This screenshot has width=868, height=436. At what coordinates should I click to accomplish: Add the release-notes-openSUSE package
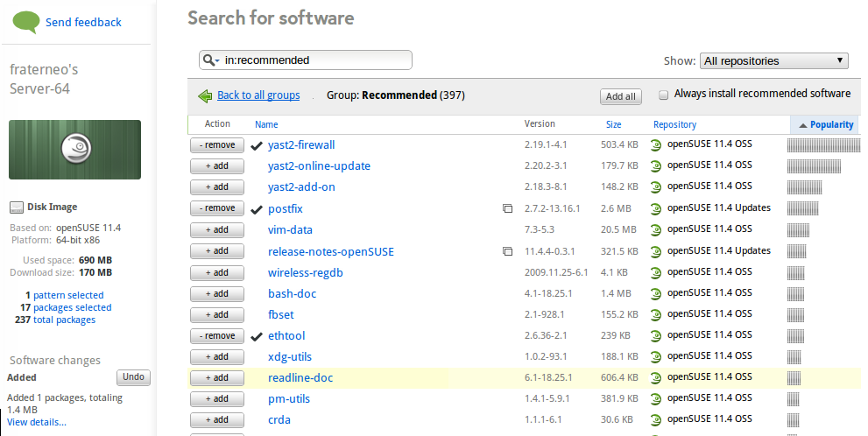(x=217, y=250)
